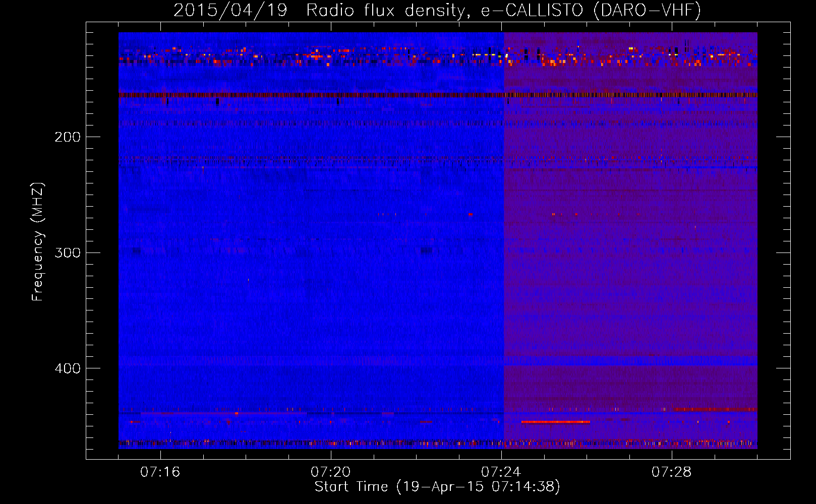Click the 400 frequency tick label
816x504 pixels.
pyautogui.click(x=68, y=368)
